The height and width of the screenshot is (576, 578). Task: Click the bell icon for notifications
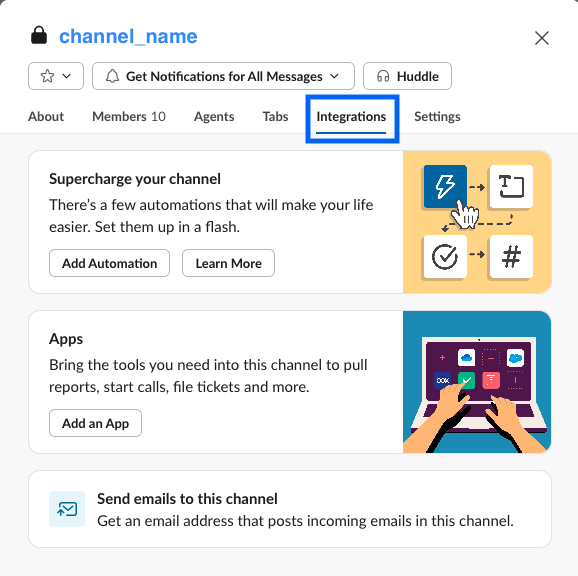(112, 76)
